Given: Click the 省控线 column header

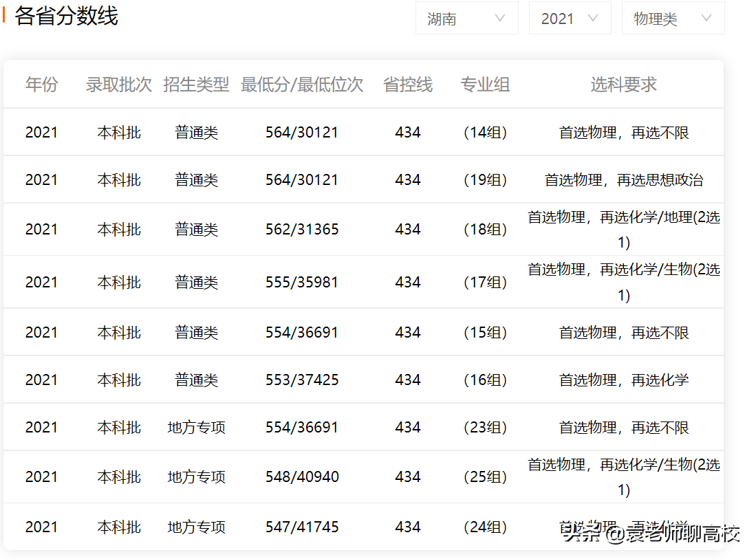Looking at the screenshot, I should click(408, 85).
